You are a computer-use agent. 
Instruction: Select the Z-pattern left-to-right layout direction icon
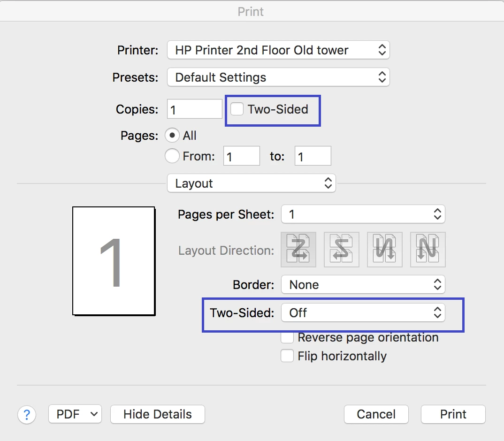tap(298, 250)
